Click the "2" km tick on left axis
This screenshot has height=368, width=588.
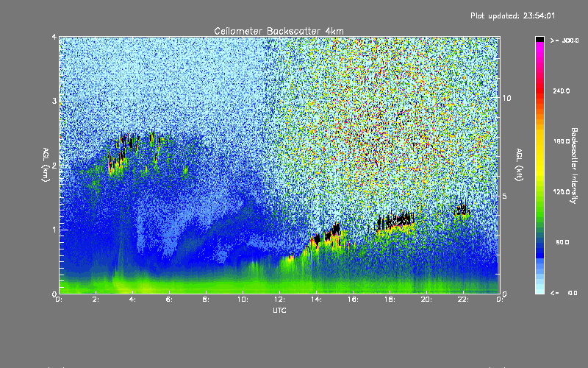[x=54, y=165]
